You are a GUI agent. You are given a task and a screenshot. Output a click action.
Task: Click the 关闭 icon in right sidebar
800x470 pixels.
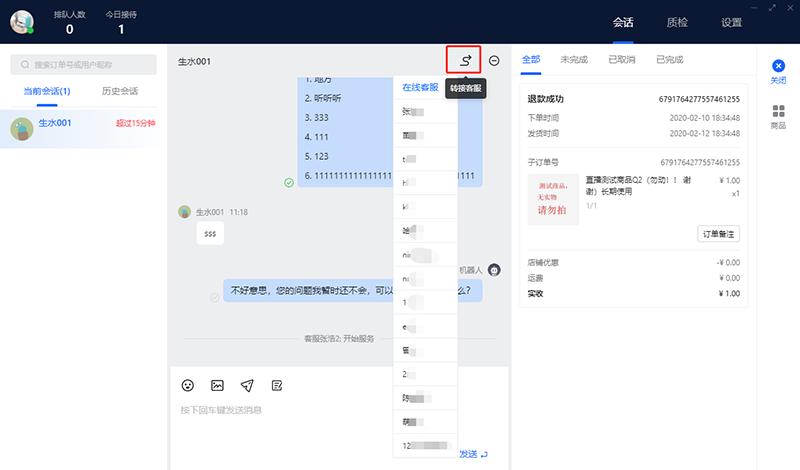click(x=778, y=66)
